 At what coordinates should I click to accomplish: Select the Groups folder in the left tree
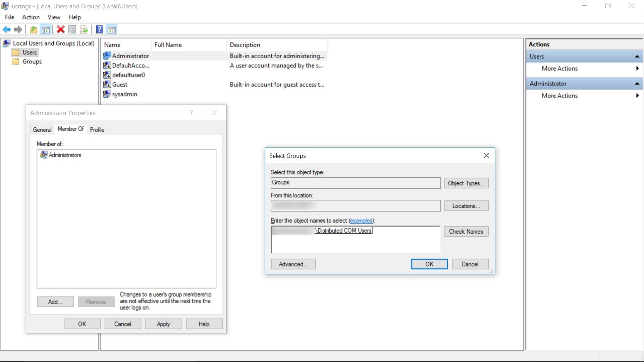pos(32,61)
